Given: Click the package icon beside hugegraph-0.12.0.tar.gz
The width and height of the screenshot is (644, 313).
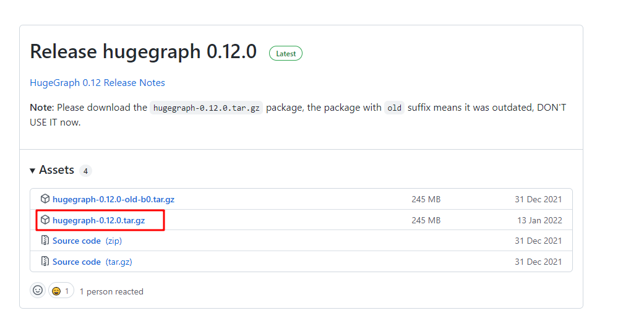Looking at the screenshot, I should pos(45,220).
